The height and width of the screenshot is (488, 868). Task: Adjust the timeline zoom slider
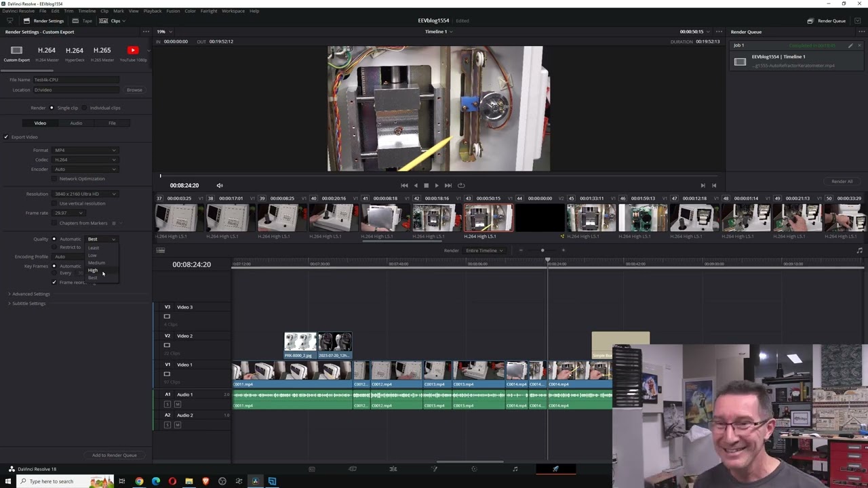pyautogui.click(x=542, y=251)
